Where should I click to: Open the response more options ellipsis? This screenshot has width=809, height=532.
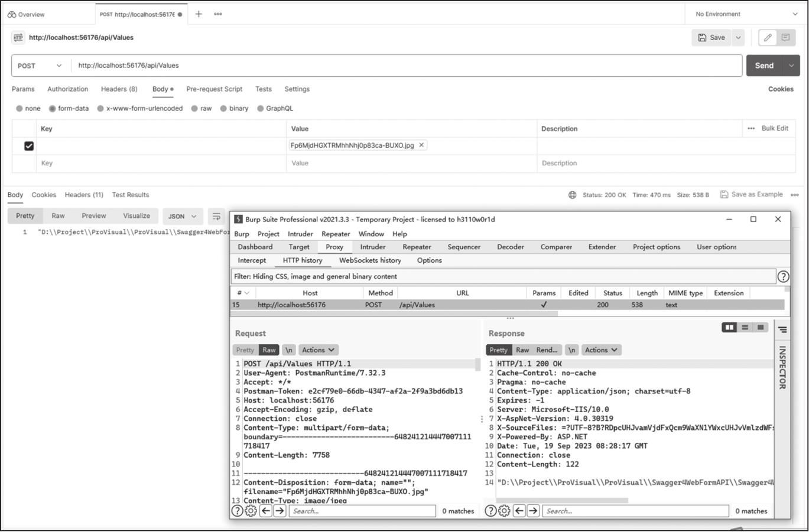point(795,195)
